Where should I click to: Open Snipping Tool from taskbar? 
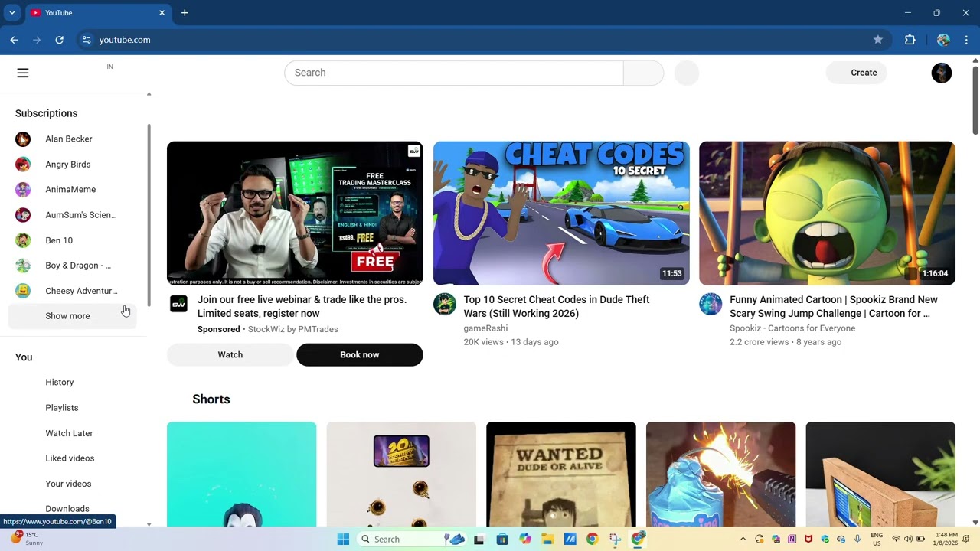pos(615,539)
